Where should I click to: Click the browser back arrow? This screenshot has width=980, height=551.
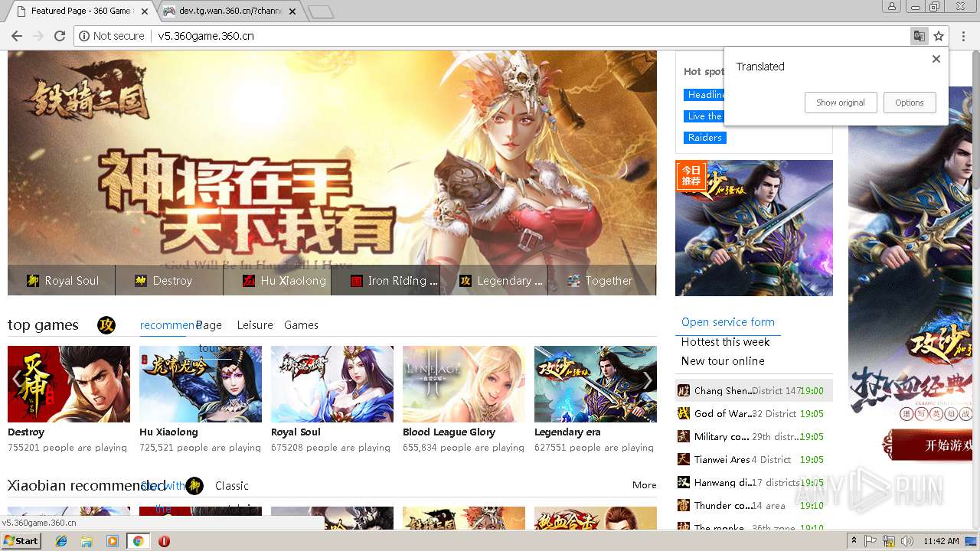16,36
